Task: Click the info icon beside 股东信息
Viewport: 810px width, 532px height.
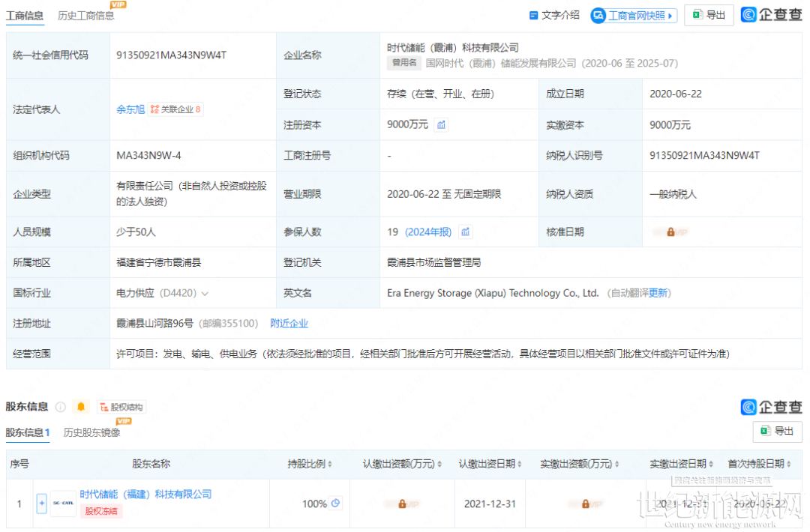Action: click(x=61, y=407)
